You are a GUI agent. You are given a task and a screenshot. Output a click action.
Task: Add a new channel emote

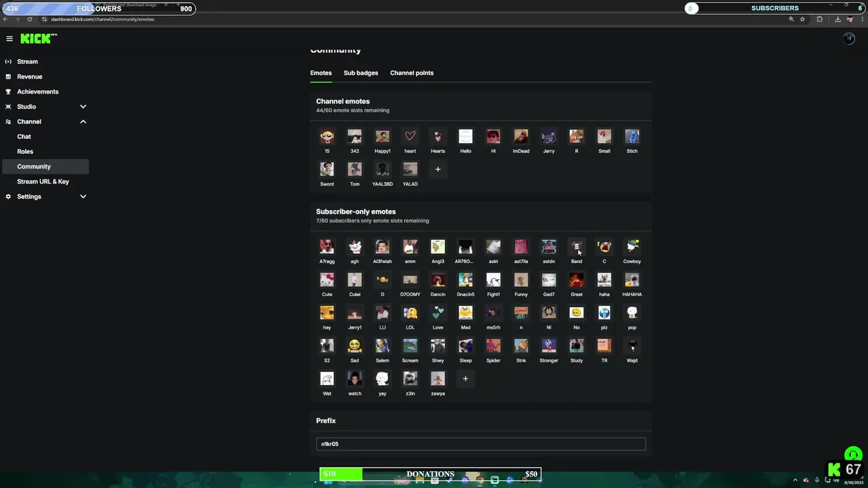click(438, 169)
